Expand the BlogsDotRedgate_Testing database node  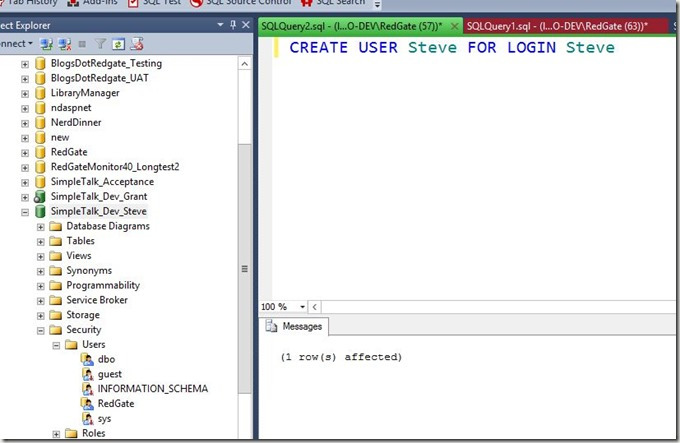(25, 64)
